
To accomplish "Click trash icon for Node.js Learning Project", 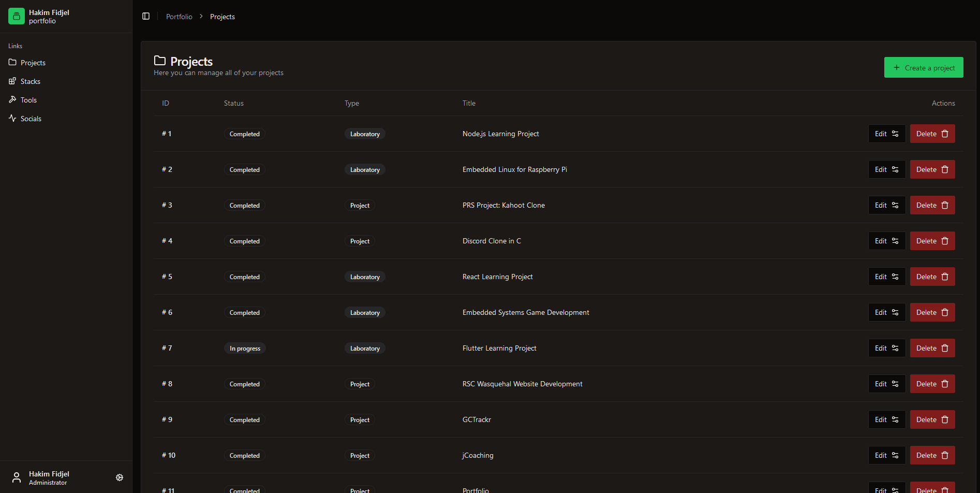I will [x=945, y=134].
